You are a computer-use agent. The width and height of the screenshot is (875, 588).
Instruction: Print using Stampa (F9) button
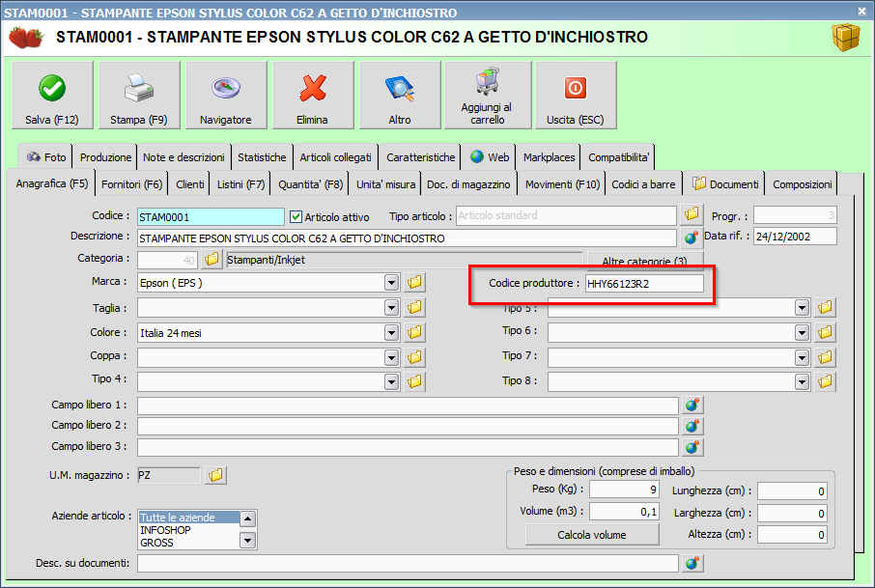click(139, 96)
